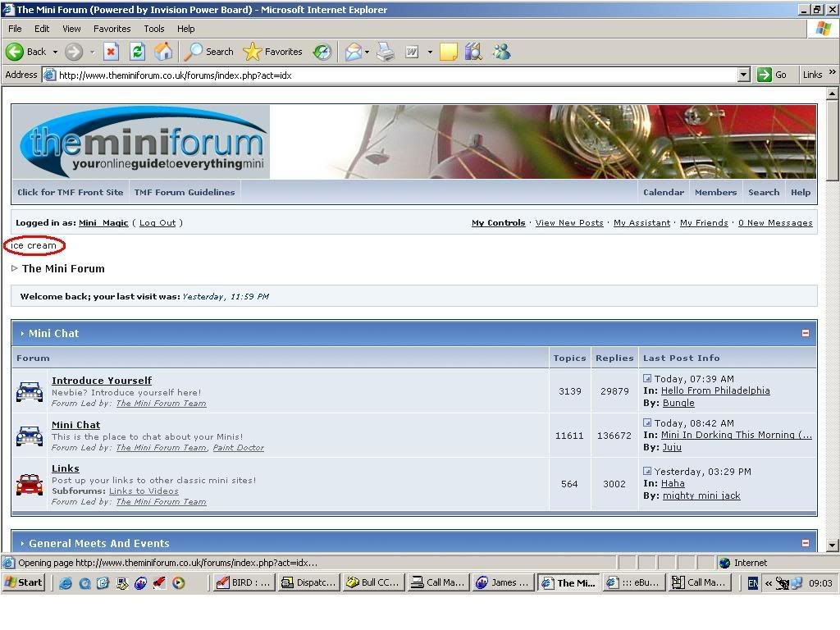Click the Back arrow icon in the toolbar

15,52
